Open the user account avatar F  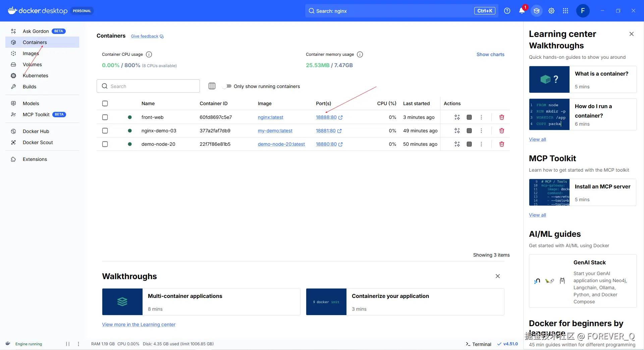click(x=583, y=11)
